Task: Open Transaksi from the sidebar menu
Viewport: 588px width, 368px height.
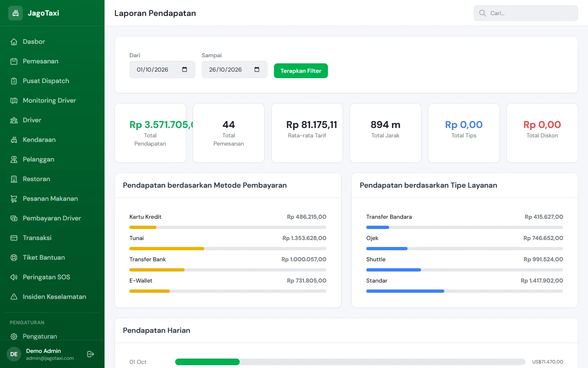Action: click(x=52, y=238)
